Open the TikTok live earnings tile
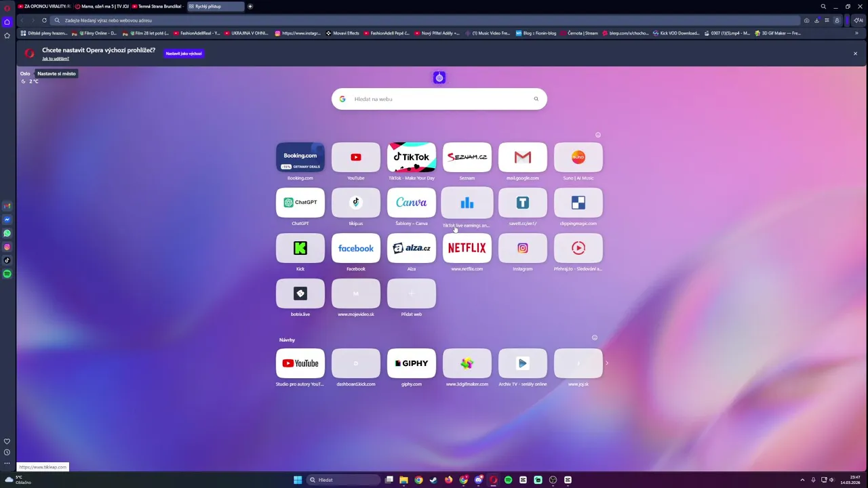Viewport: 868px width, 488px height. tap(467, 203)
